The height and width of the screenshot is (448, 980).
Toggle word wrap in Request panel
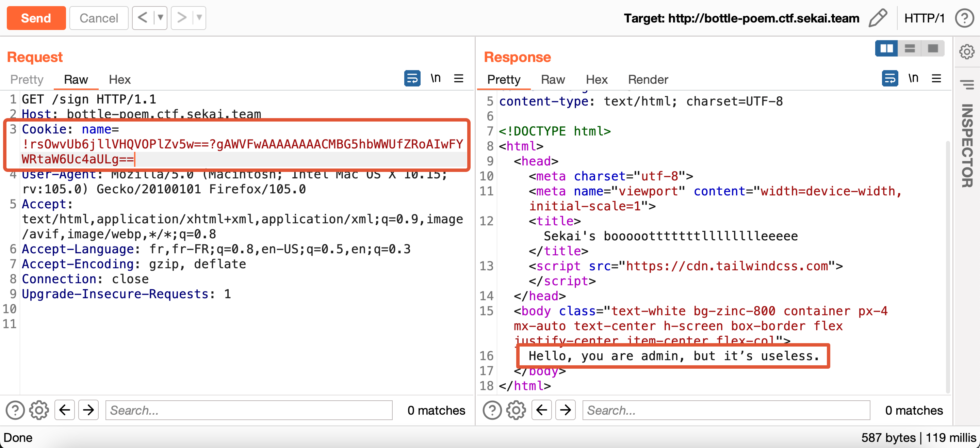pos(412,78)
